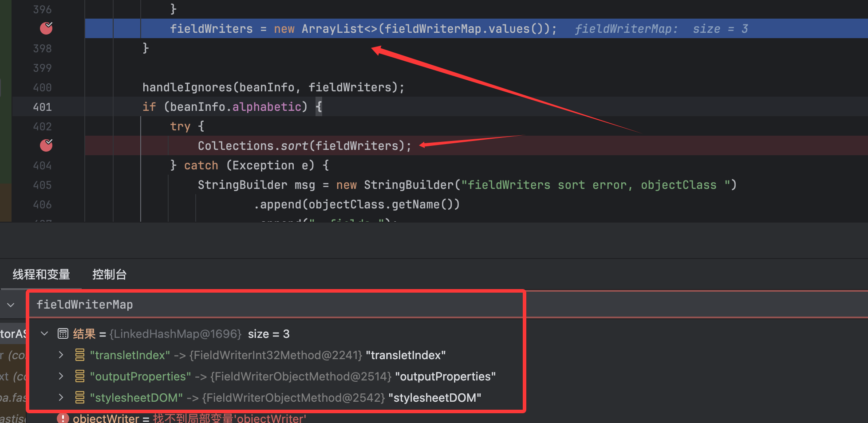Click the handleIgnores method call on line 400
868x423 pixels.
(x=187, y=87)
